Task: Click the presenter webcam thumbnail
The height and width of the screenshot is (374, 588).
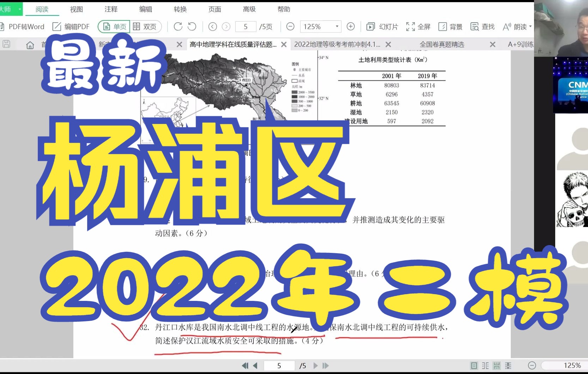Action: [x=561, y=28]
